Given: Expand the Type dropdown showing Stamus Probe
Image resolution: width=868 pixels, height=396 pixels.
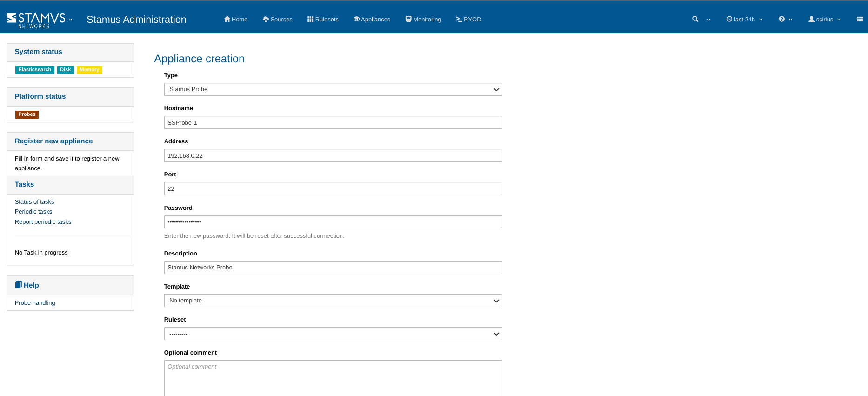Looking at the screenshot, I should point(333,89).
